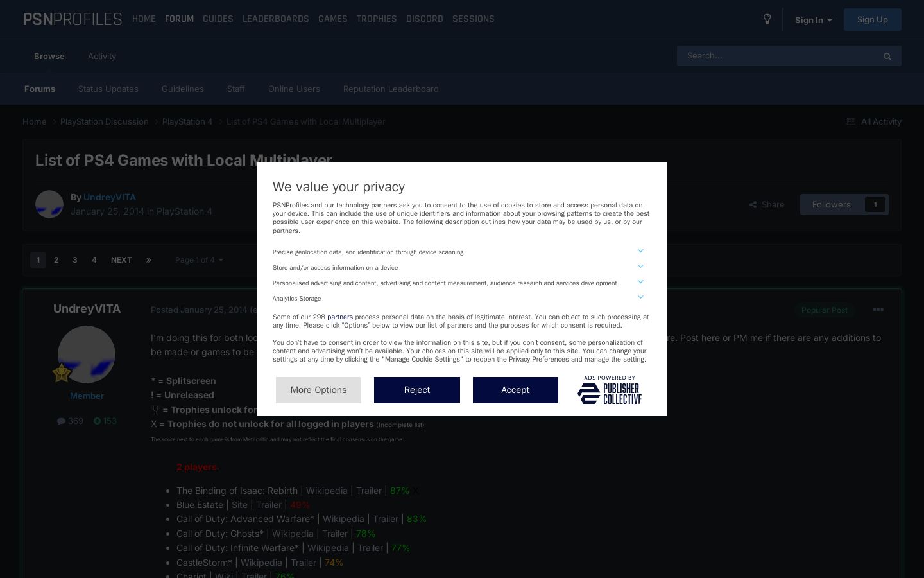Open Trailer link for Call of Duty: Advanced Warfare

tap(386, 519)
